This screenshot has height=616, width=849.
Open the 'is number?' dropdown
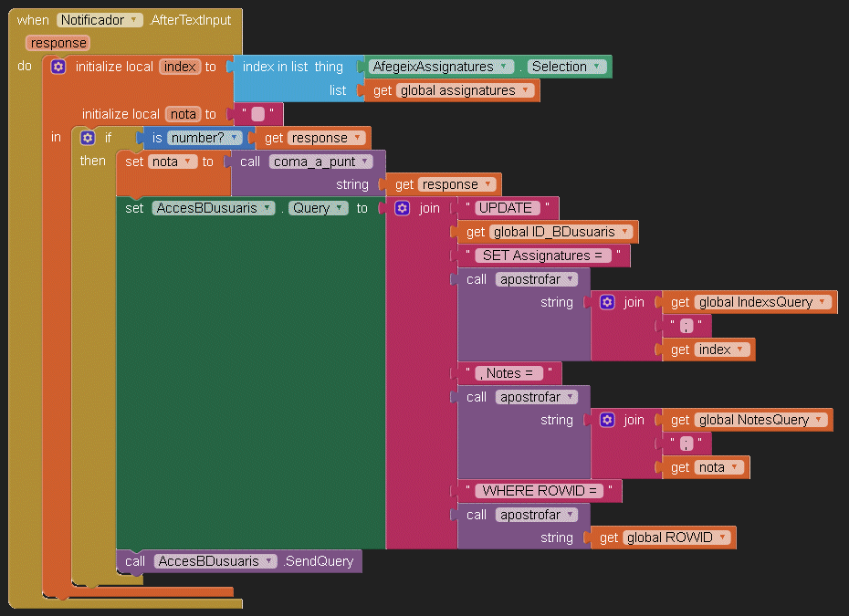click(236, 138)
